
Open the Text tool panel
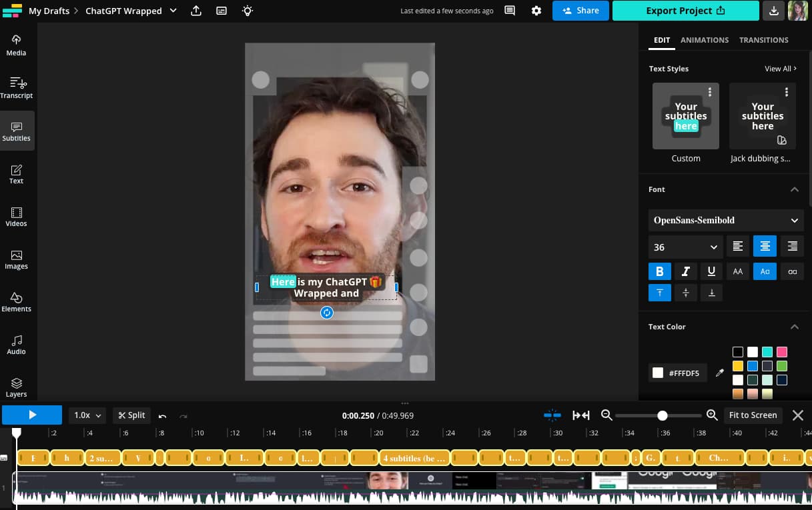coord(17,173)
